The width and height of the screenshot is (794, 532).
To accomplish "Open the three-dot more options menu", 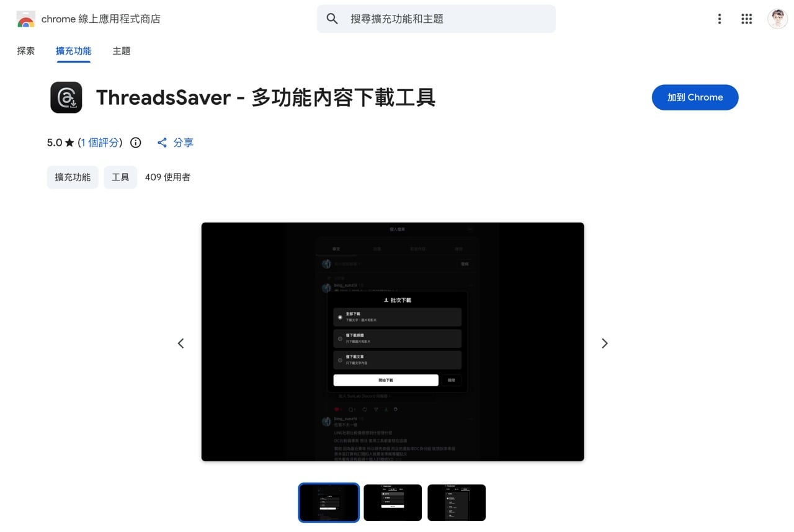I will (x=720, y=19).
